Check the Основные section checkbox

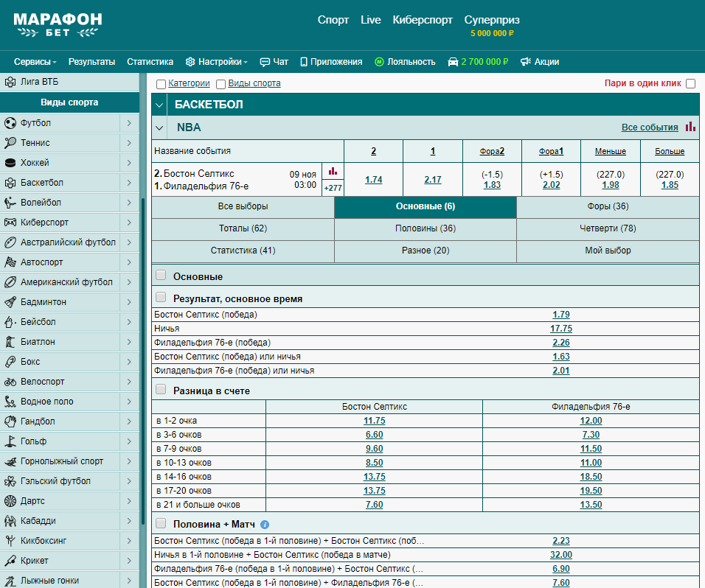coord(161,275)
